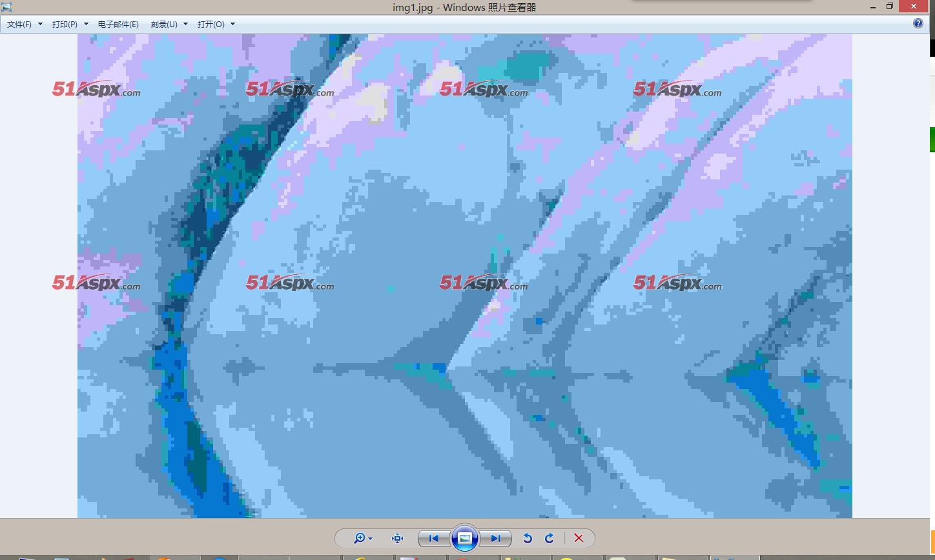Go to the previous image
935x560 pixels.
tap(434, 538)
